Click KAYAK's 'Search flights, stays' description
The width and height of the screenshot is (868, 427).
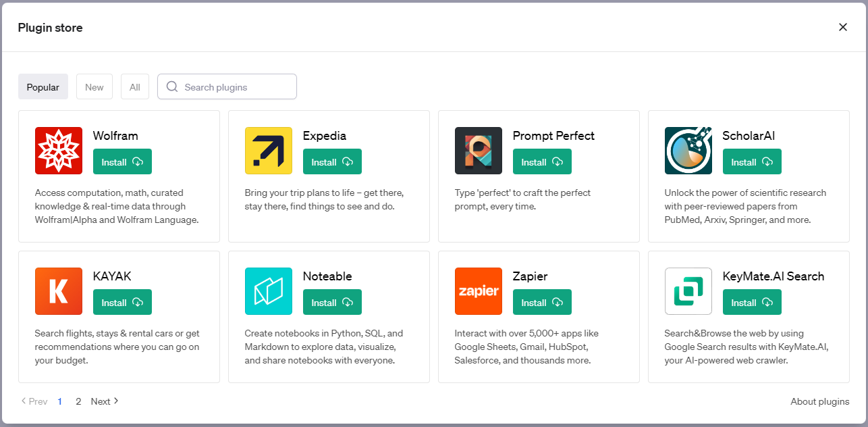117,347
